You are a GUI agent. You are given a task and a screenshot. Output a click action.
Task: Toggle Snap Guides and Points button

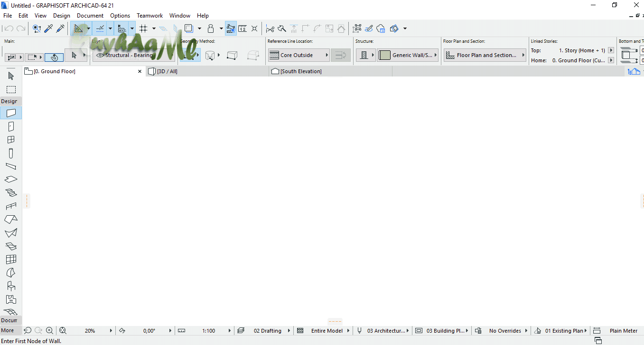pyautogui.click(x=100, y=29)
